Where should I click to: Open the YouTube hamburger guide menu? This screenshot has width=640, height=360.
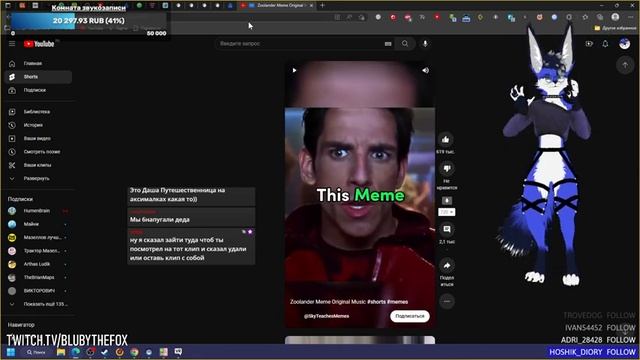tap(12, 44)
